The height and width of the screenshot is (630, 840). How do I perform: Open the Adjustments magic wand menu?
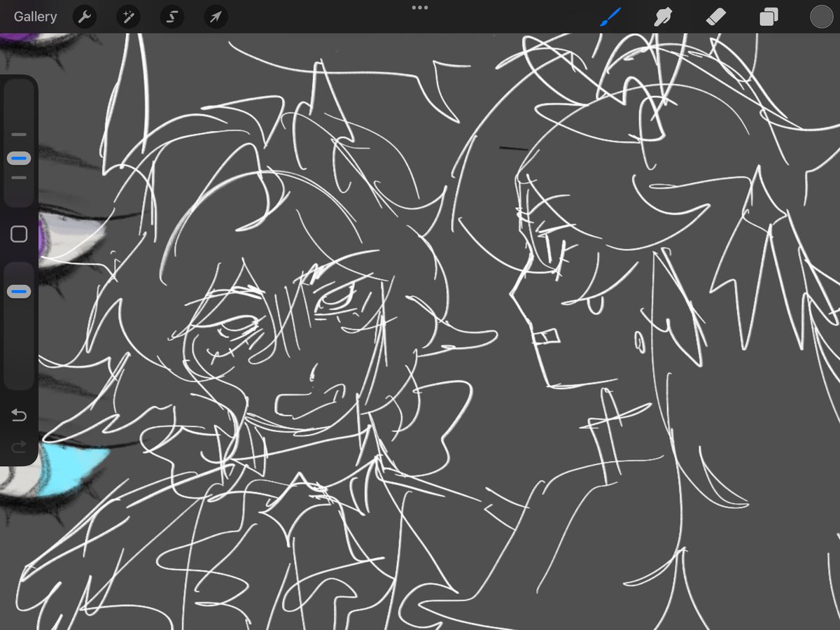point(128,17)
